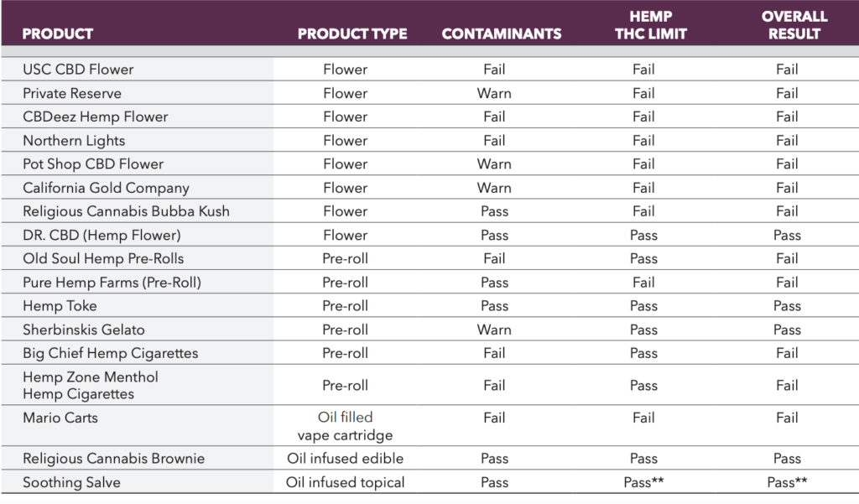Click the Mario Carts product name
The height and width of the screenshot is (504, 859).
tap(60, 418)
